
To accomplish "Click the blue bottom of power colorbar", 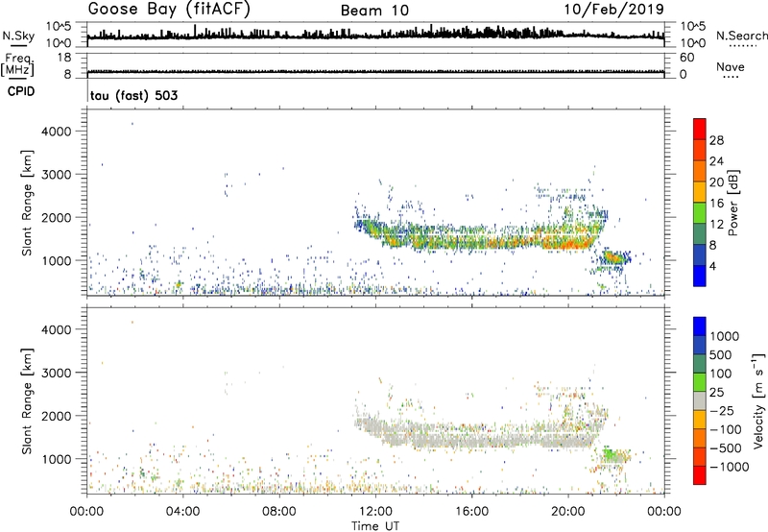I will (700, 276).
